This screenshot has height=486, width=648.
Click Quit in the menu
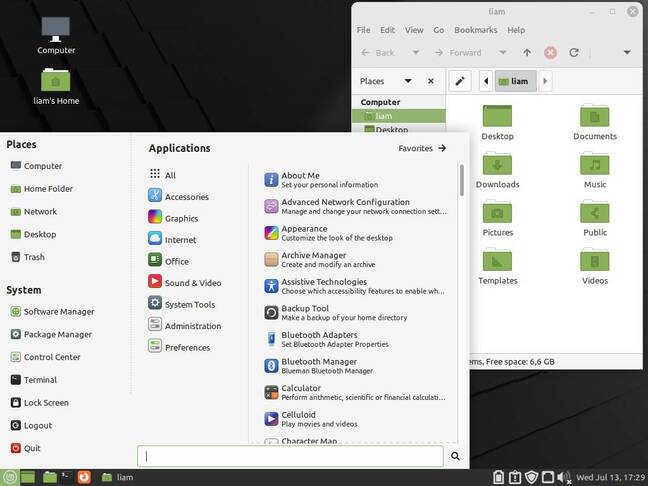tap(26, 448)
